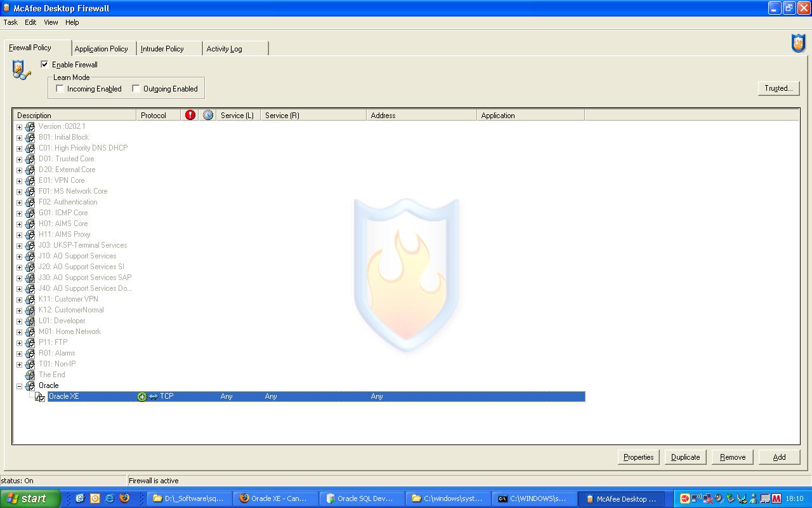The height and width of the screenshot is (508, 812).
Task: Click the rule group icon for M01: Home Network
Action: click(30, 331)
